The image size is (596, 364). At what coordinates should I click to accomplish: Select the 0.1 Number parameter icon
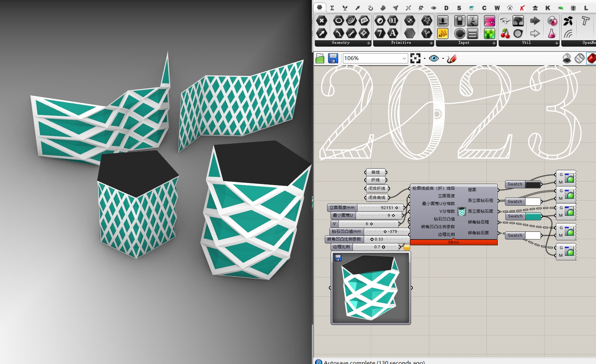(x=393, y=21)
